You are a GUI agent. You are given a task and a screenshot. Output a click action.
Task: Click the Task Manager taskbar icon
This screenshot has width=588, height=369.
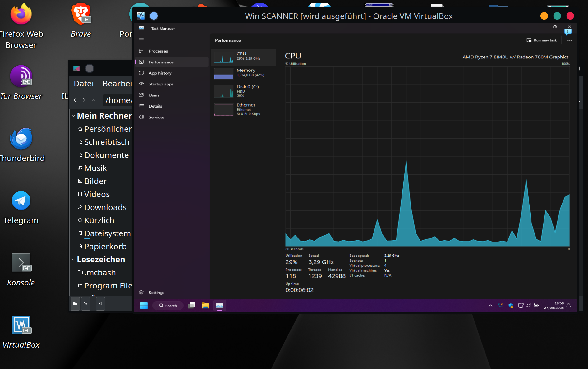219,306
